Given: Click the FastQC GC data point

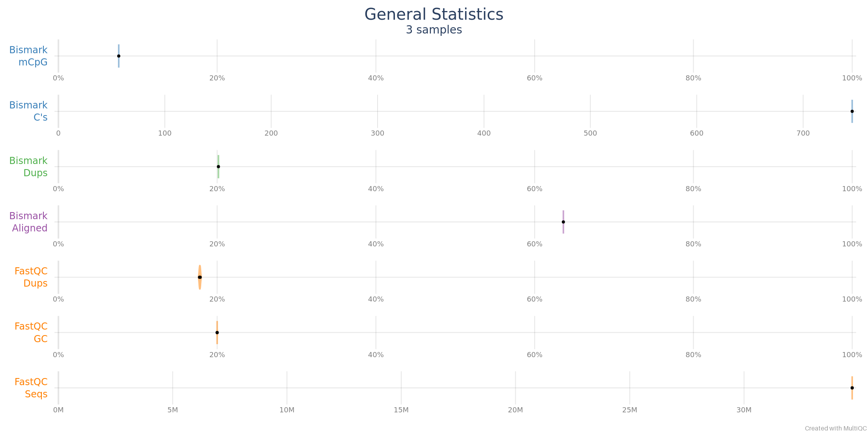Looking at the screenshot, I should pyautogui.click(x=217, y=332).
